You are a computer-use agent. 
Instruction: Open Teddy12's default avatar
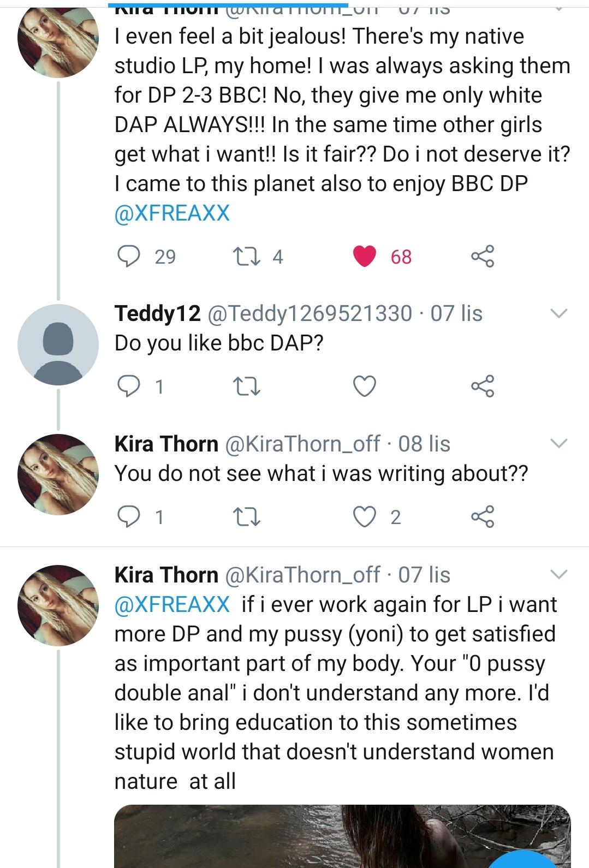point(58,345)
